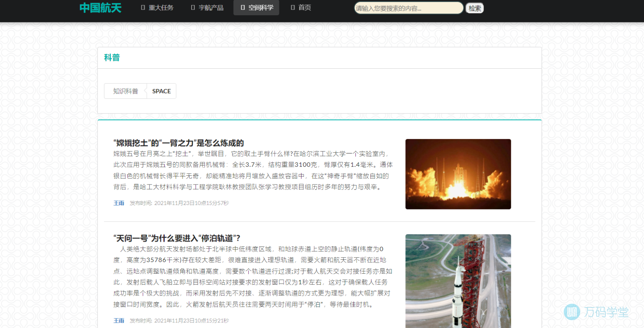Click the 科普 section heading
Screen dimensions: 644x328
click(112, 57)
